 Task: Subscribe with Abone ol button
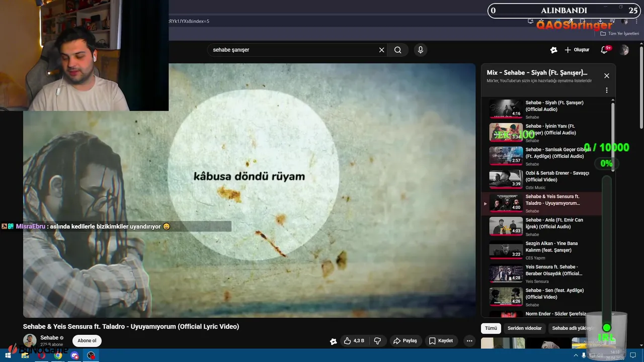click(87, 340)
